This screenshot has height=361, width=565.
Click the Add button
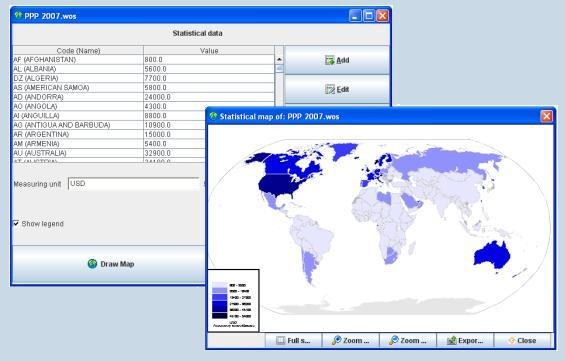pos(337,60)
